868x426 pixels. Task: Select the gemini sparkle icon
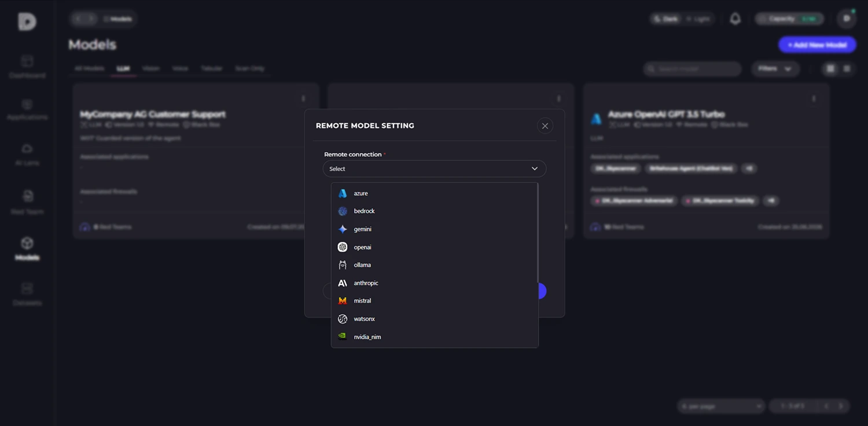343,229
